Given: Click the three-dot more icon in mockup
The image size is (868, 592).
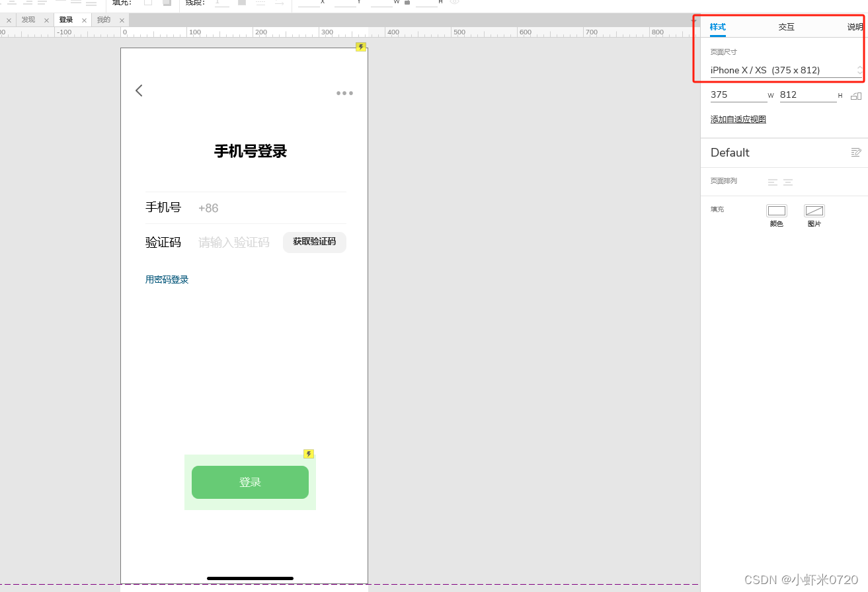Looking at the screenshot, I should [x=344, y=93].
